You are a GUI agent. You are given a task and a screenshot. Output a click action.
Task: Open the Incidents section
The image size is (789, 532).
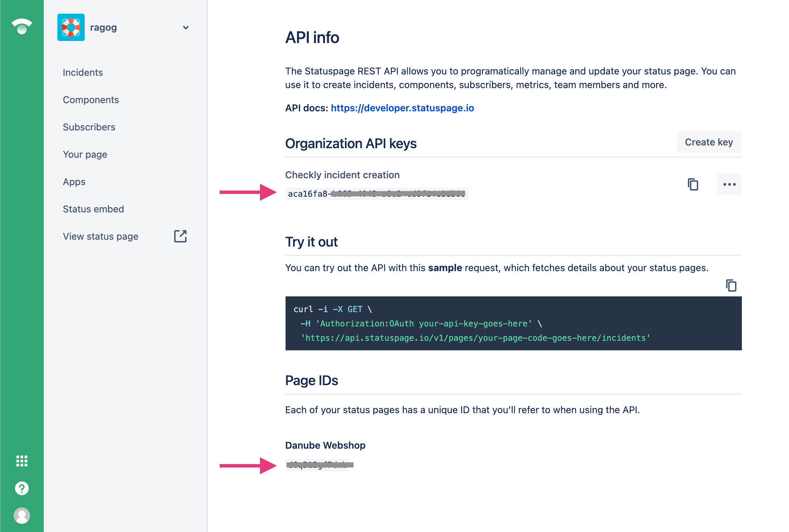click(x=83, y=72)
